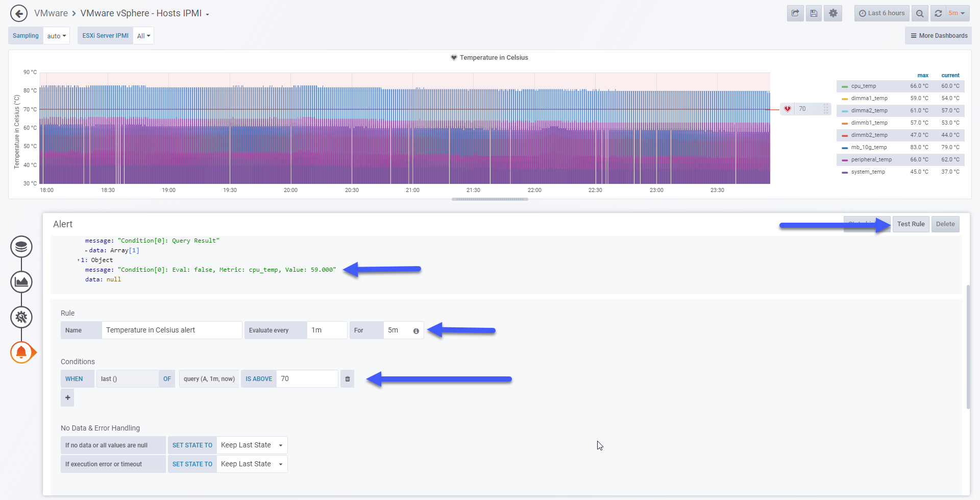Open dashboard settings gear icon
The width and height of the screenshot is (980, 500).
pos(833,13)
